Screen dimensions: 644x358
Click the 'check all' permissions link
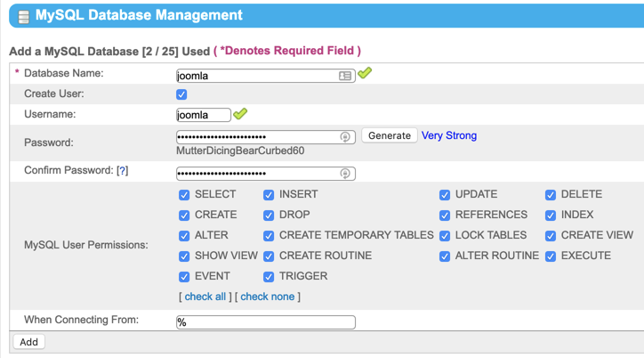point(205,297)
